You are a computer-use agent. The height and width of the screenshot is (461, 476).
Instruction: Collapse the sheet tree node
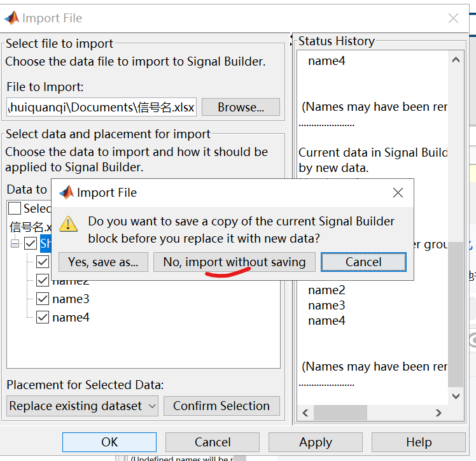point(15,244)
